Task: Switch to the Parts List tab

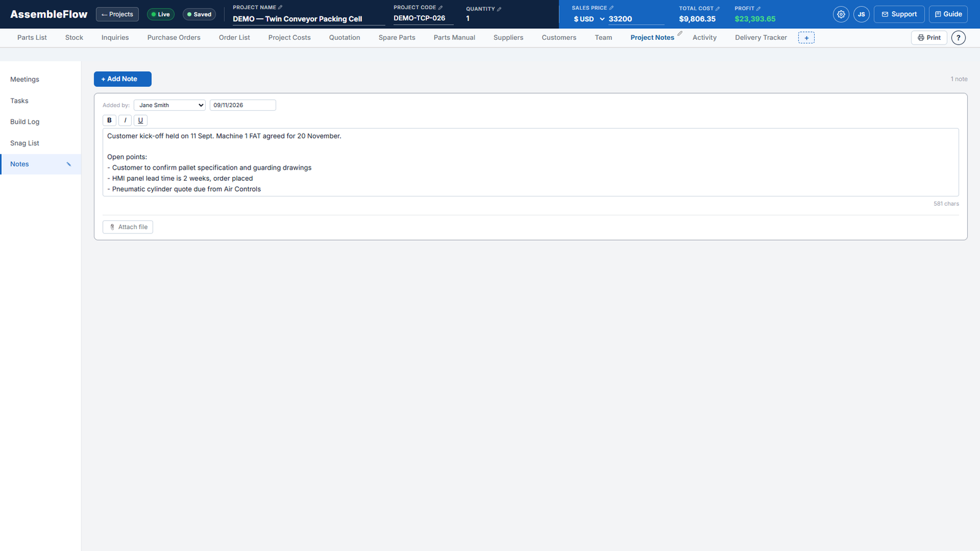Action: 32,38
